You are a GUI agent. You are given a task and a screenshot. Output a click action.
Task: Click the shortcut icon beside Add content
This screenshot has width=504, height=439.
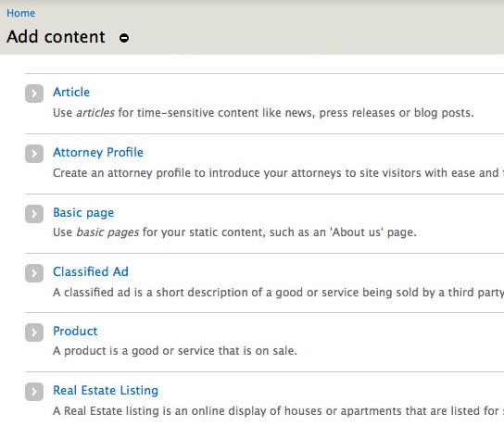click(x=124, y=38)
